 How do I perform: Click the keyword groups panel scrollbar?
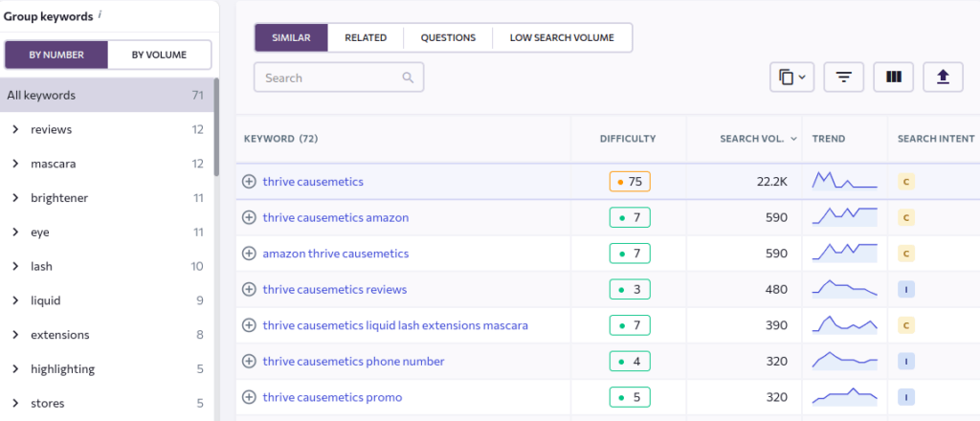pyautogui.click(x=216, y=127)
